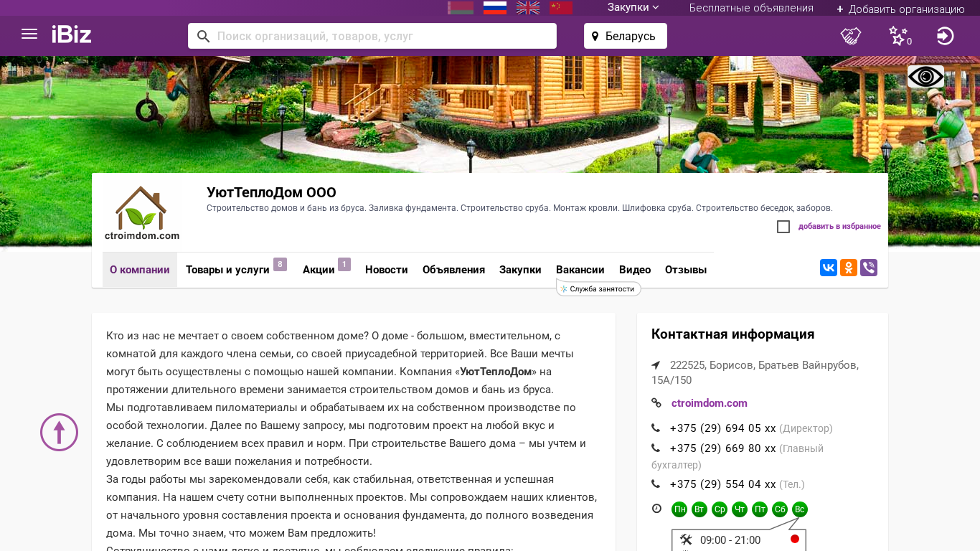980x551 pixels.
Task: Click the Борисов address text
Action: [x=755, y=373]
